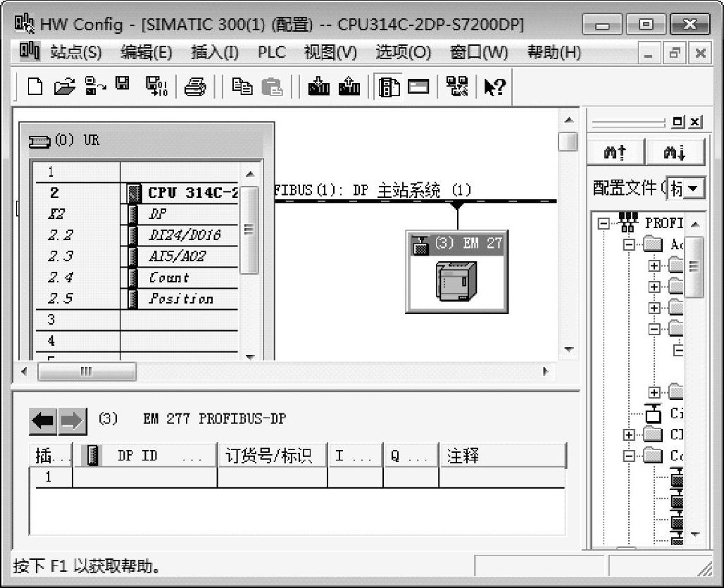Click station window vertical scroll down arrow
This screenshot has height=588, width=724.
tap(568, 350)
